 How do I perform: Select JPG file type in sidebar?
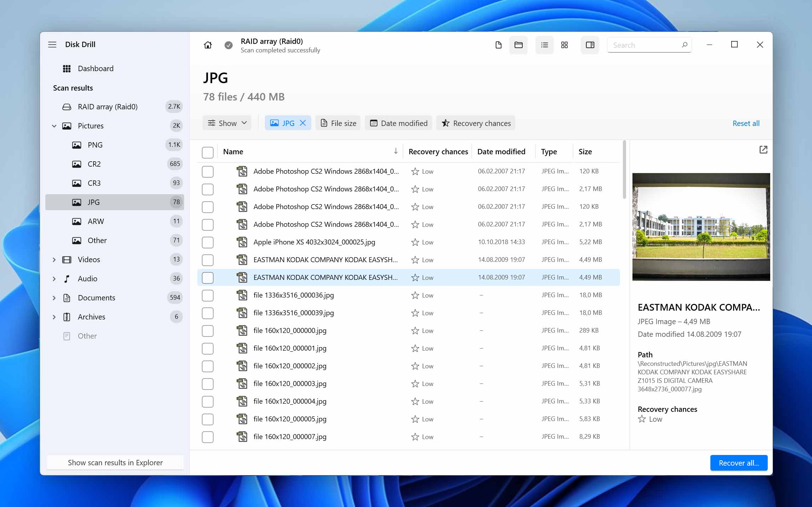94,202
